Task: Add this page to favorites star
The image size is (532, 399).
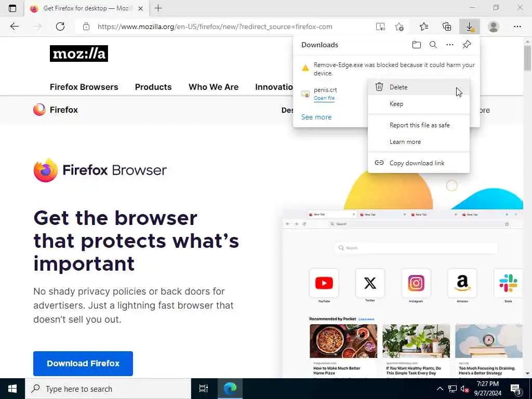Action: [x=400, y=26]
